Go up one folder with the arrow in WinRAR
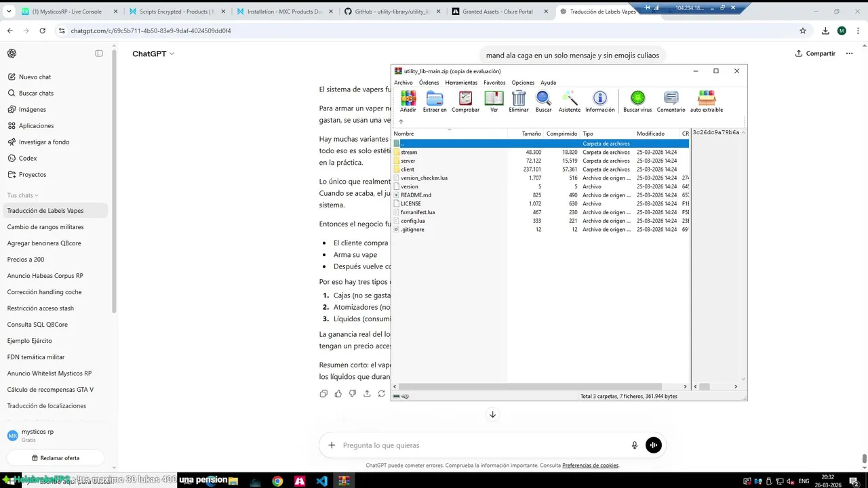Screen dimensions: 868x488 pyautogui.click(x=401, y=122)
